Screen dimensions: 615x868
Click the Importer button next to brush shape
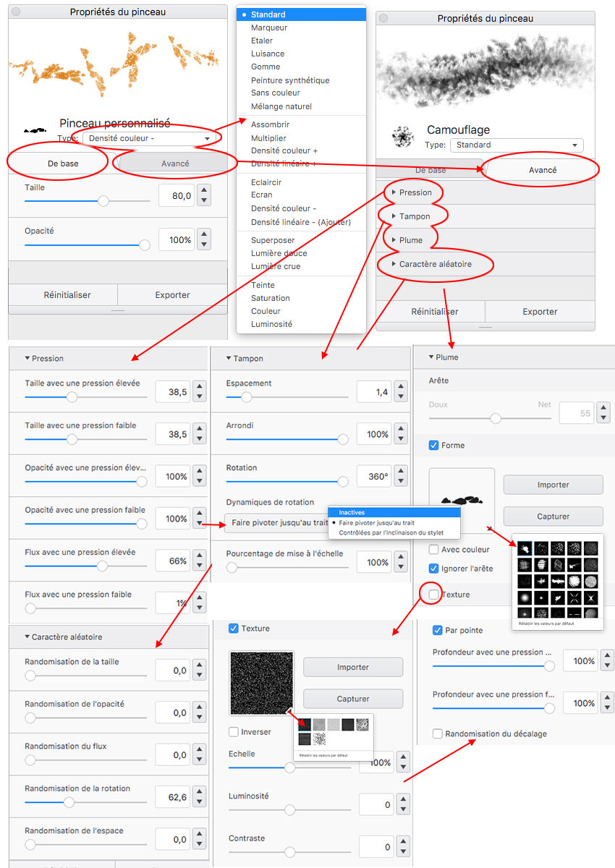(x=553, y=485)
